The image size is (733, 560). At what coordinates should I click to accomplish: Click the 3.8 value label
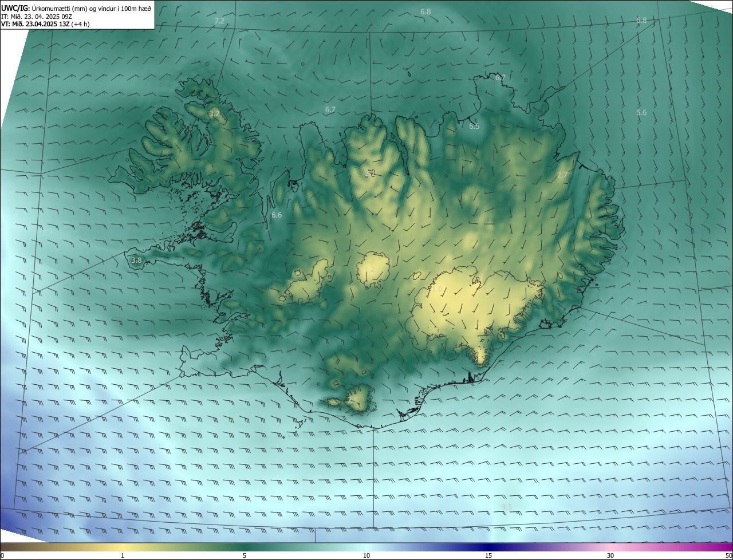[136, 261]
